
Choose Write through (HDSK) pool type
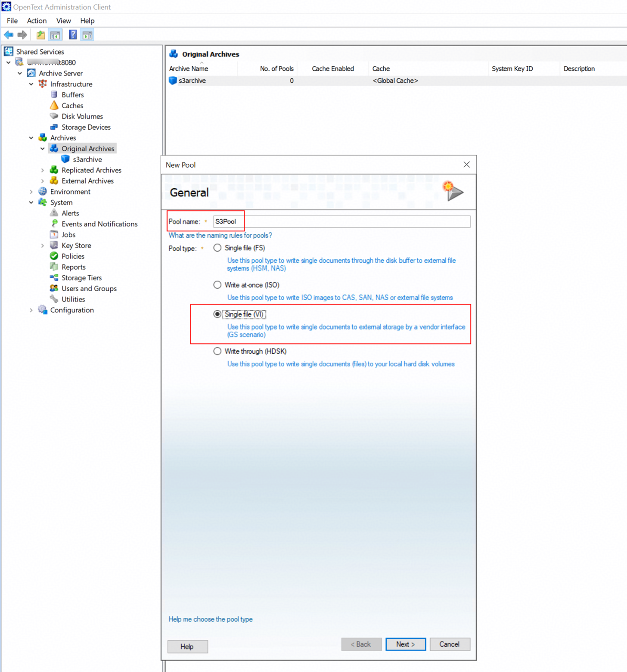pyautogui.click(x=217, y=352)
